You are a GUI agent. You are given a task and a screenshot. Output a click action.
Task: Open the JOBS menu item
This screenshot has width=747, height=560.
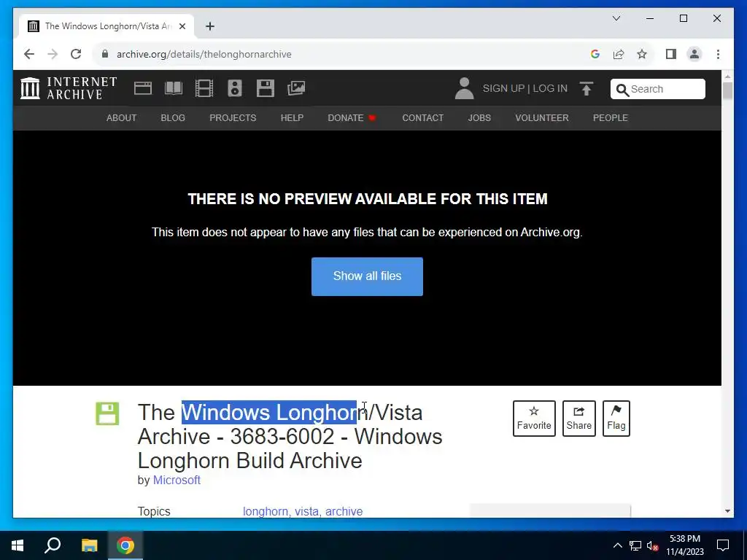point(479,118)
